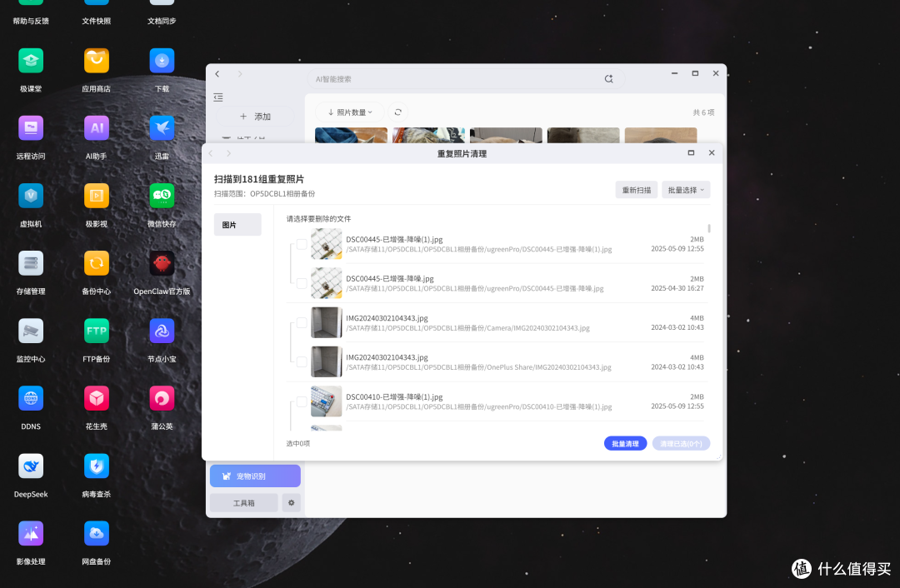Click the 批量清理 button
Image resolution: width=900 pixels, height=588 pixels.
click(x=625, y=443)
